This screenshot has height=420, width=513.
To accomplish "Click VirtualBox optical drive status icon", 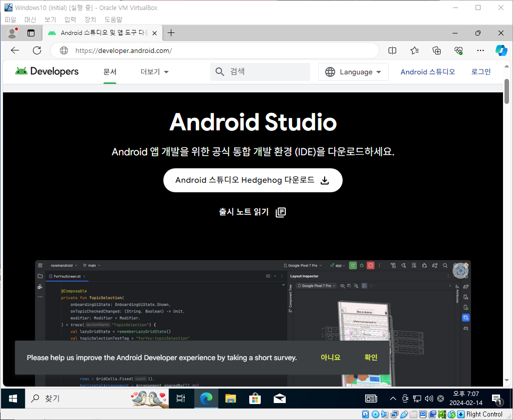I will click(376, 415).
